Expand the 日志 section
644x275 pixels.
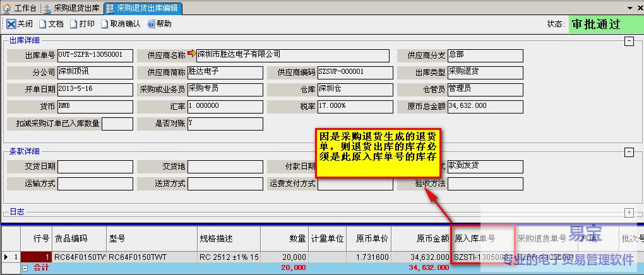coord(628,213)
